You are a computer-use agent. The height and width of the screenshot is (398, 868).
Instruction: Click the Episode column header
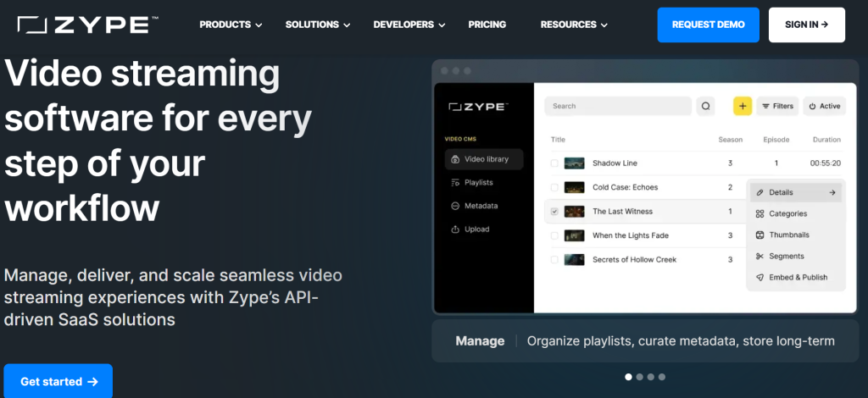click(776, 140)
